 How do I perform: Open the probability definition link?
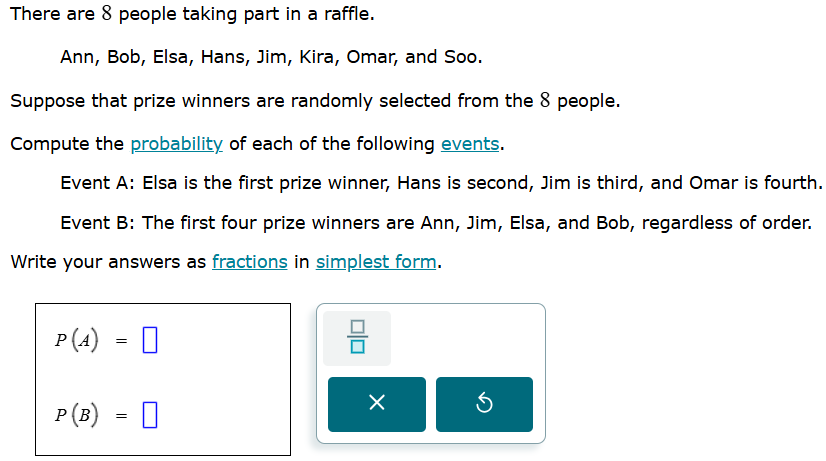(x=176, y=144)
